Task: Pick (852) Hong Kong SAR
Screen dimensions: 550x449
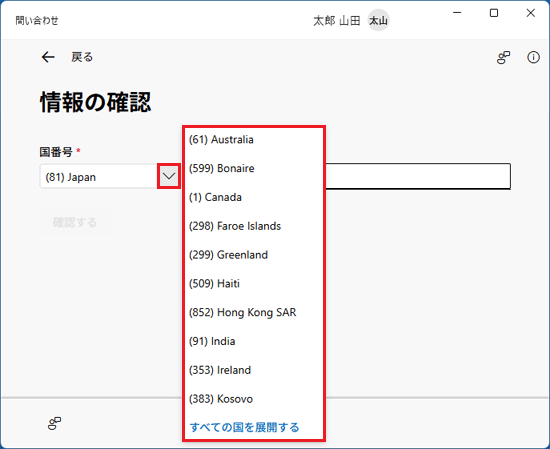Action: point(254,312)
